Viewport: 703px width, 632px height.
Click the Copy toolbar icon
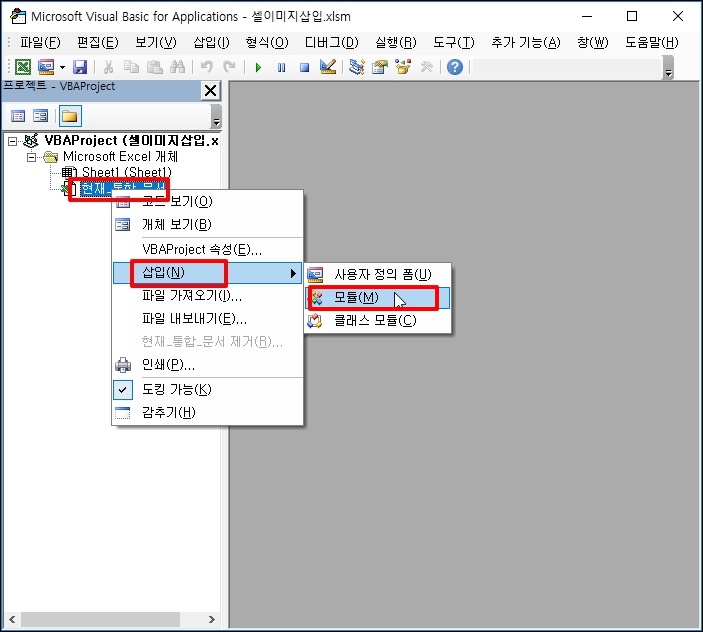click(x=131, y=67)
